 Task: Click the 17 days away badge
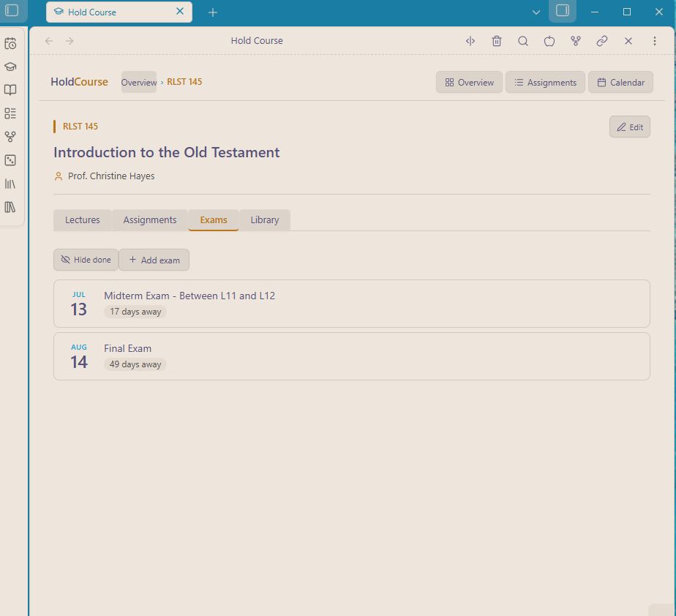coord(135,312)
